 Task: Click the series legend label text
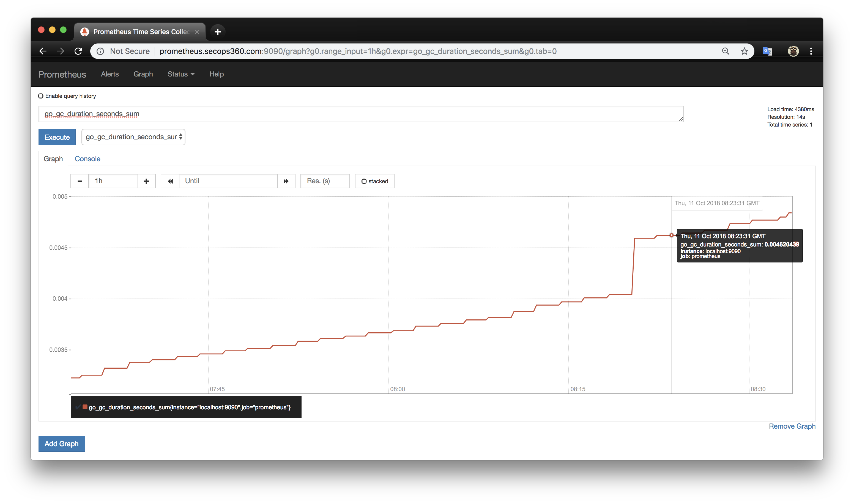(x=190, y=407)
